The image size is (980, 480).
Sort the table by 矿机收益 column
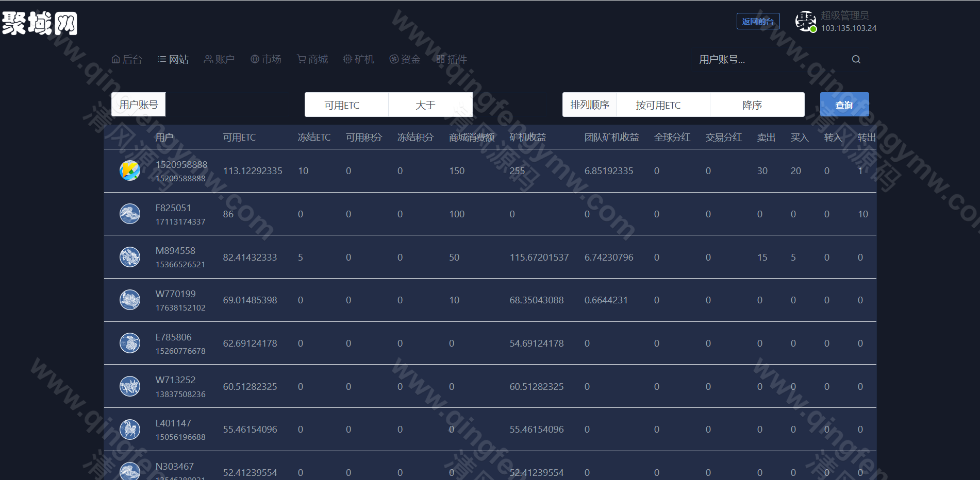[x=528, y=137]
